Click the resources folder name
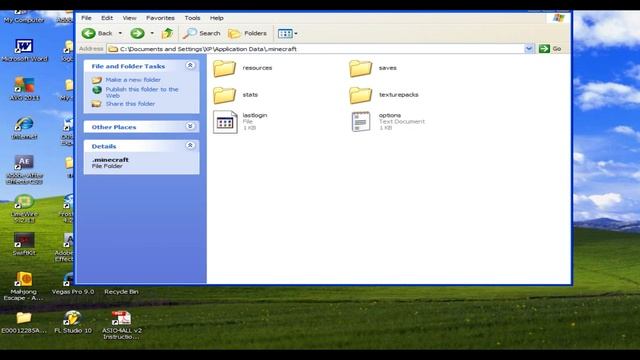Image resolution: width=640 pixels, height=360 pixels. point(257,68)
